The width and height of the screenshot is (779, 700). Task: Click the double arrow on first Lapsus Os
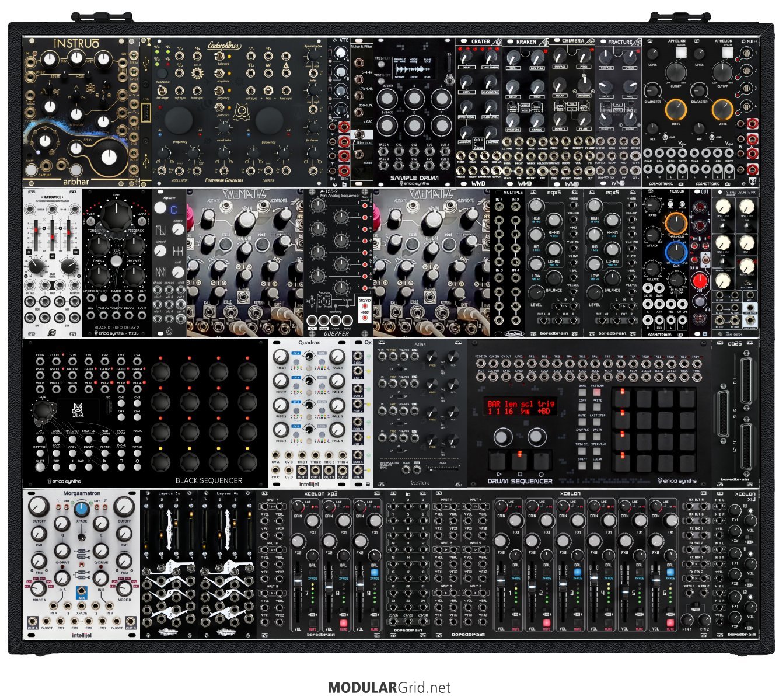coord(169,530)
